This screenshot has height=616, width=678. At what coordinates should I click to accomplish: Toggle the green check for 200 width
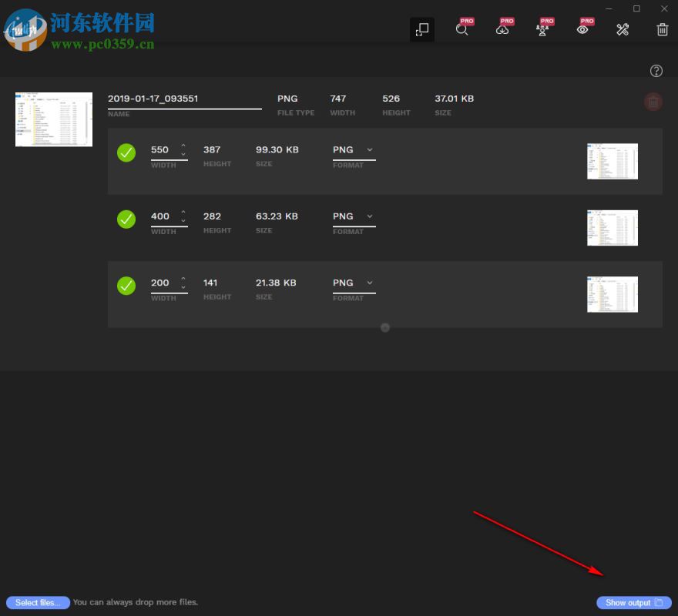(x=126, y=286)
